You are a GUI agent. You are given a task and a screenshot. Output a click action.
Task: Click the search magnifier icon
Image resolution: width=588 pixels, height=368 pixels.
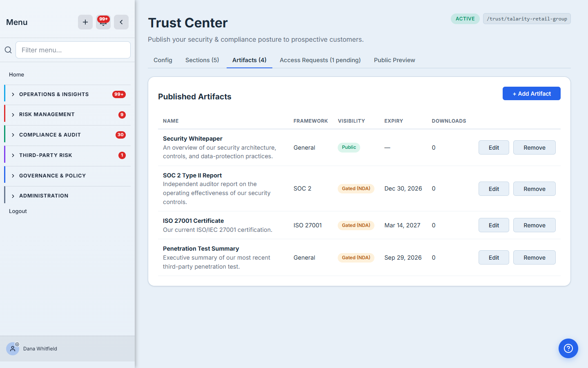click(8, 50)
